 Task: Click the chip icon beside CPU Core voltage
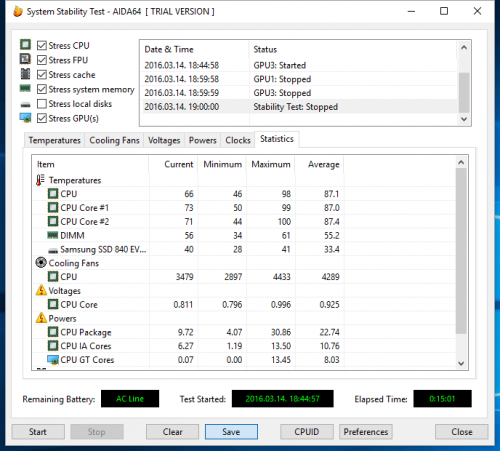click(x=53, y=304)
